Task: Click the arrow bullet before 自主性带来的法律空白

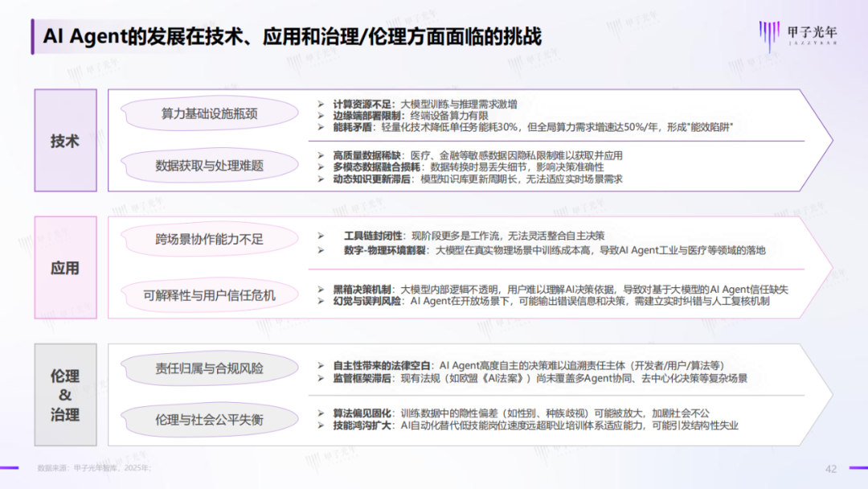Action: click(x=321, y=365)
